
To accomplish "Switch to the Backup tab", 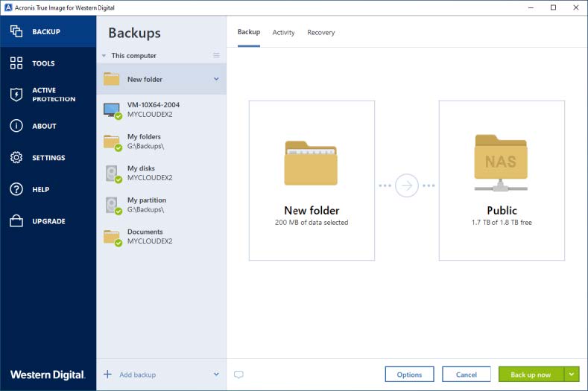I will click(249, 32).
